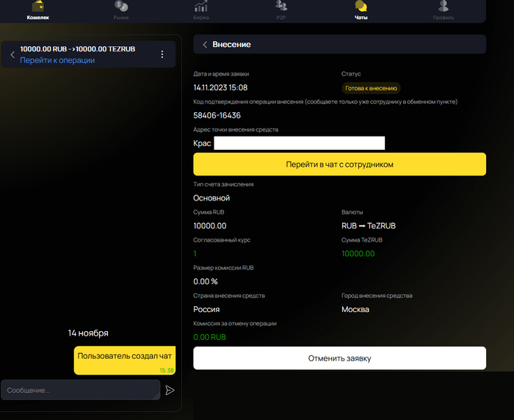Click the 0.00 % commission value
This screenshot has height=420, width=514.
click(206, 282)
